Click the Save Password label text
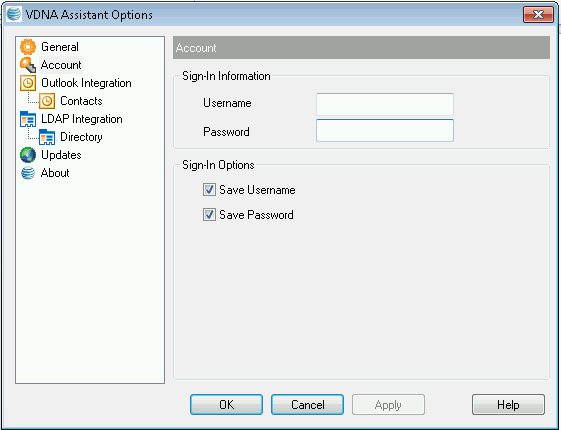Image resolution: width=561 pixels, height=430 pixels. (x=256, y=215)
